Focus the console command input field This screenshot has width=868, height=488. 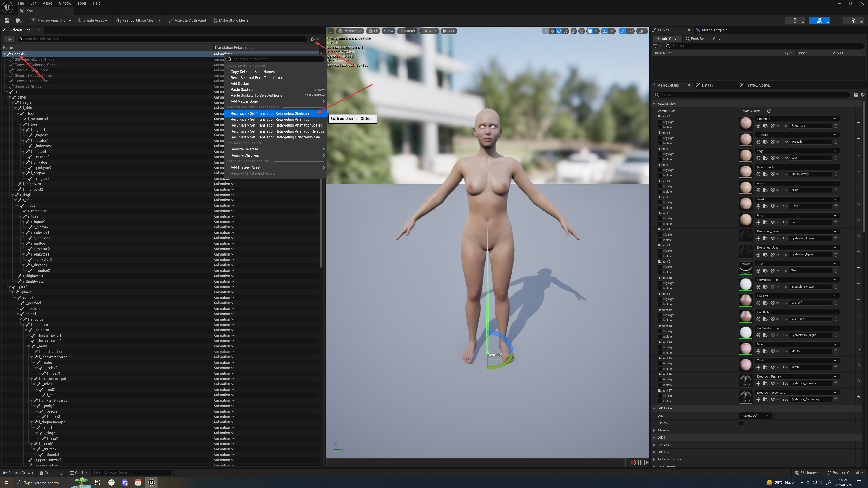pos(131,472)
